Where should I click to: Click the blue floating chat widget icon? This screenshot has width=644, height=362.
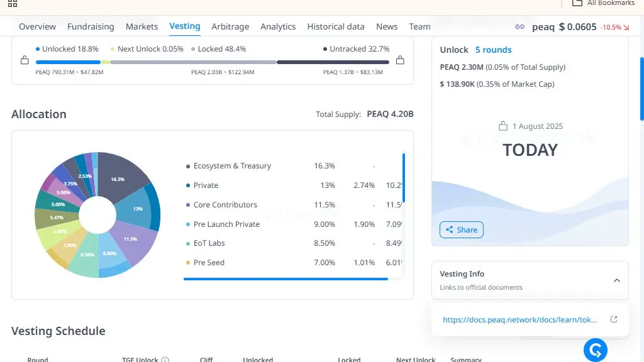click(x=595, y=350)
